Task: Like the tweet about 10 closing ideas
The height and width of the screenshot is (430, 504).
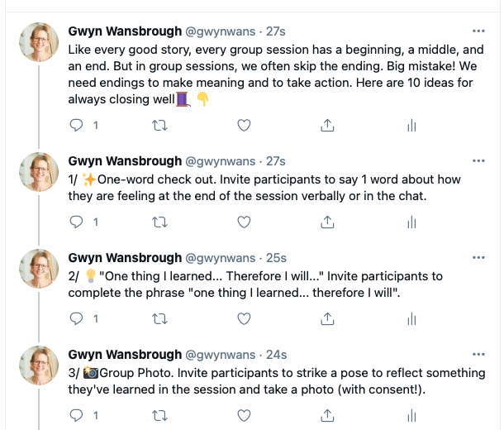Action: coord(244,125)
